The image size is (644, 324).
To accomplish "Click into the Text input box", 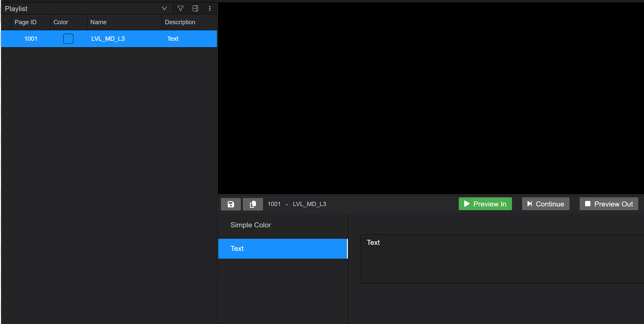I will (502, 259).
